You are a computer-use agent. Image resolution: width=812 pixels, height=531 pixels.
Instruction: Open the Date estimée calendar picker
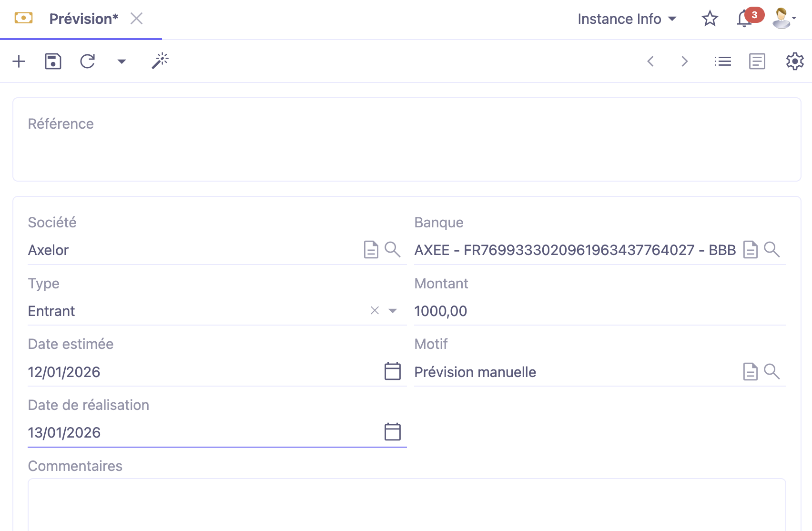point(392,371)
